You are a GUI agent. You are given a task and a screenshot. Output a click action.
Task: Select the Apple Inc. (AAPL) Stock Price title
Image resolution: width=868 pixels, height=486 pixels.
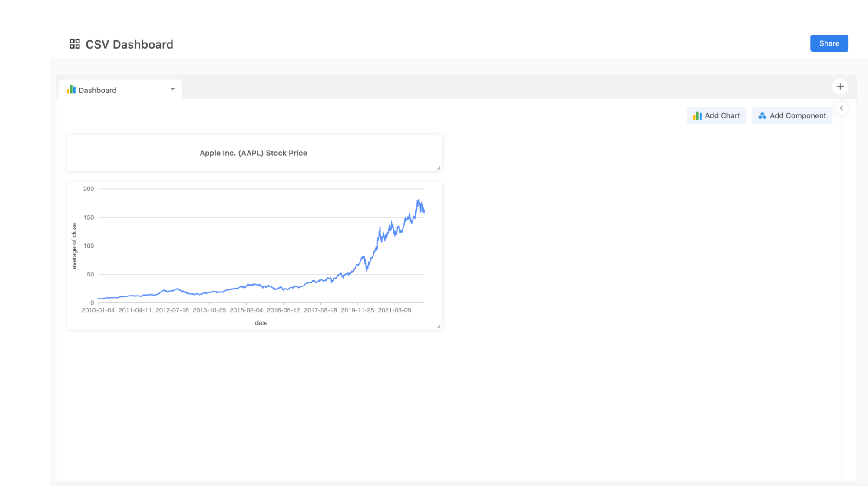coord(253,153)
